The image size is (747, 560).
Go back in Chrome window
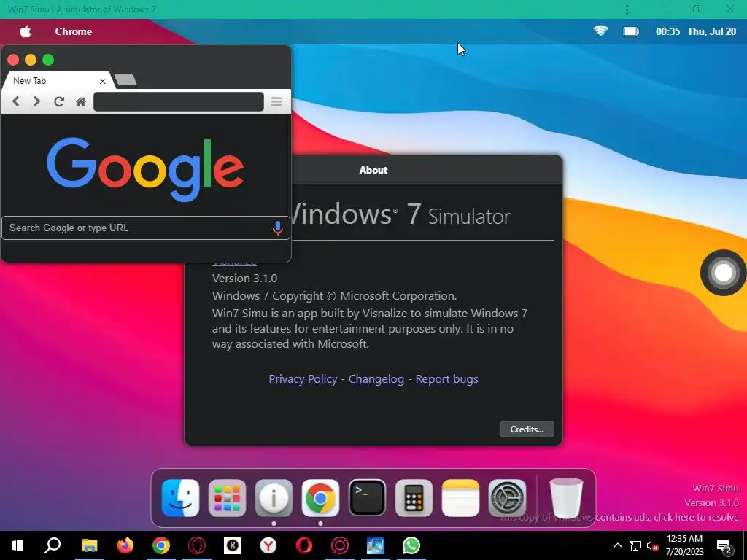pos(16,101)
